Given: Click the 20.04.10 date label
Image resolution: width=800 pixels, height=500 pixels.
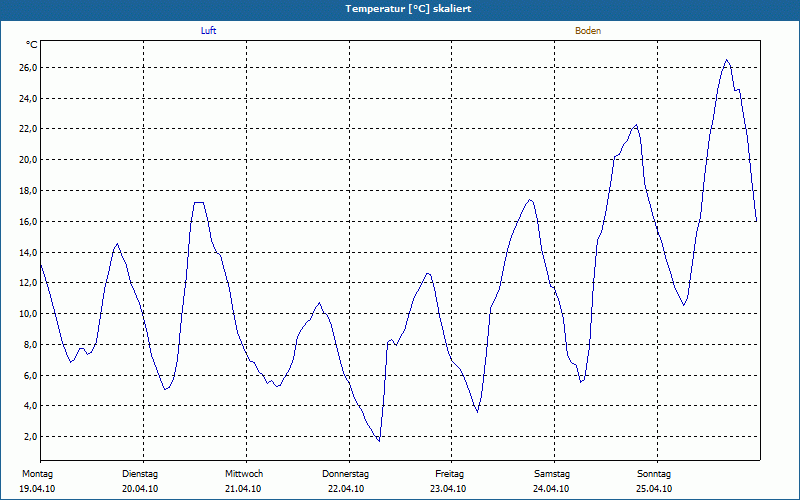Looking at the screenshot, I should click(140, 489).
